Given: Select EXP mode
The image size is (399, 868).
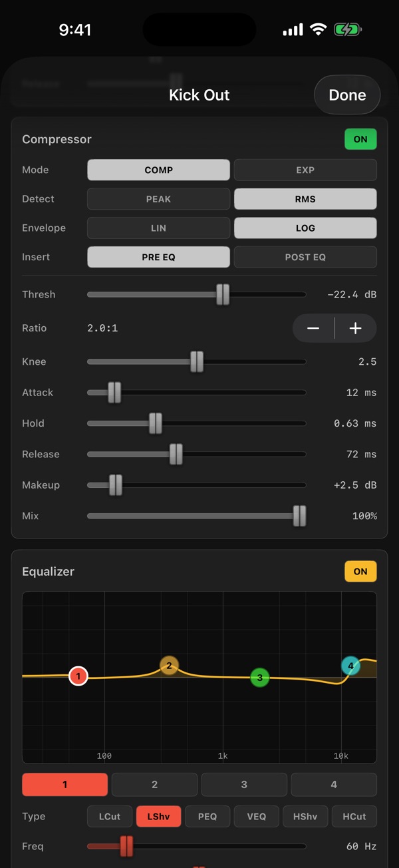Looking at the screenshot, I should click(x=305, y=170).
